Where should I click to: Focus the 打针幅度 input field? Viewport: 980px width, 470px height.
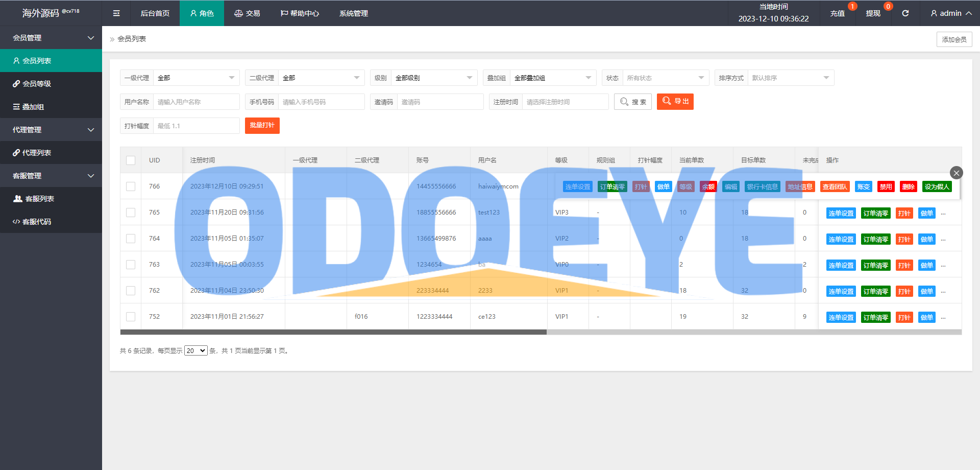(x=197, y=126)
